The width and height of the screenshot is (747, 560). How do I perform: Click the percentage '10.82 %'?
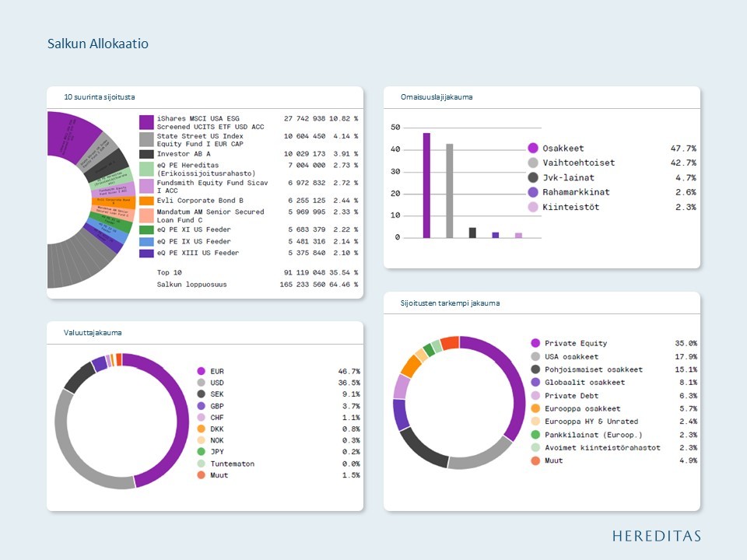pos(343,118)
